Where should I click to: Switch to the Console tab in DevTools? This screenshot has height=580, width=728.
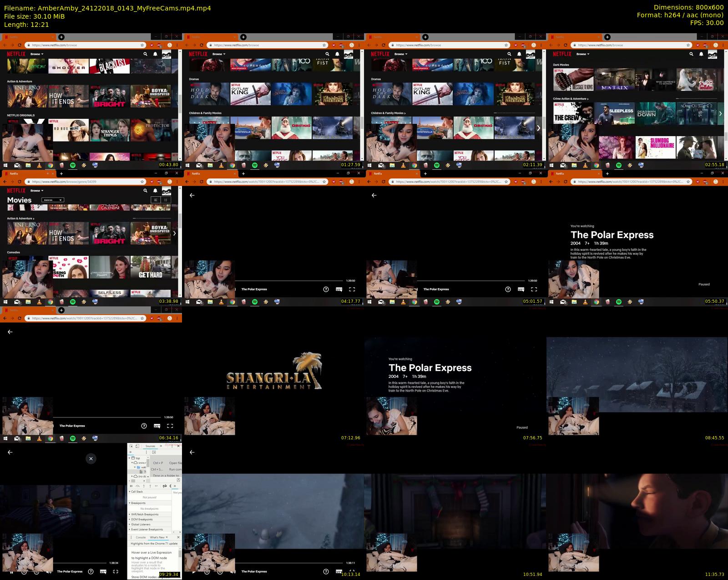[x=141, y=537]
